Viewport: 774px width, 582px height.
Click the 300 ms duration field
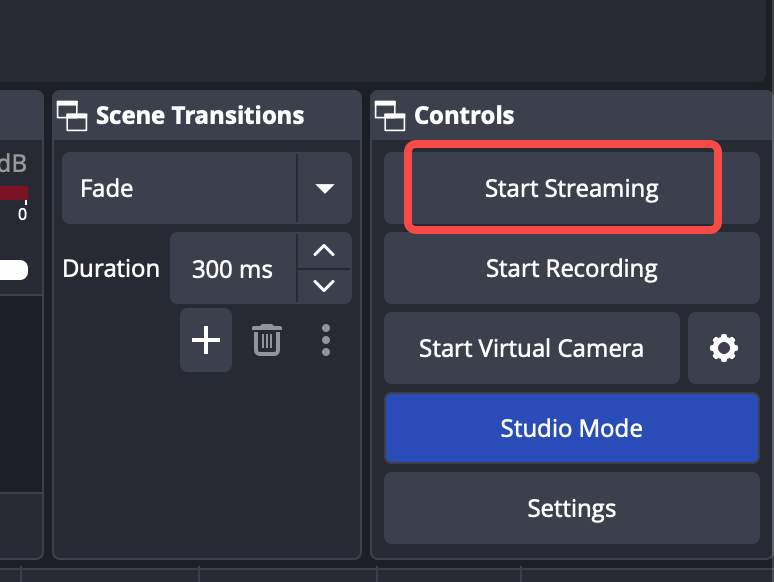pyautogui.click(x=233, y=269)
